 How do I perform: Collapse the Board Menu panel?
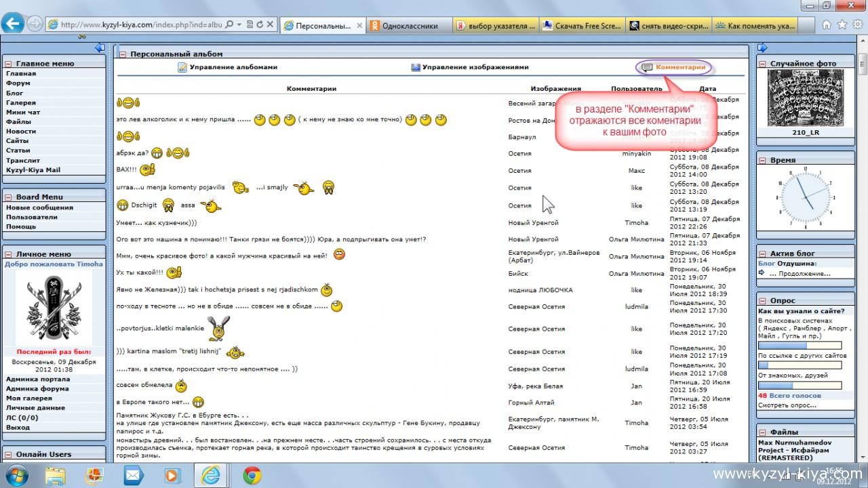pos(7,197)
